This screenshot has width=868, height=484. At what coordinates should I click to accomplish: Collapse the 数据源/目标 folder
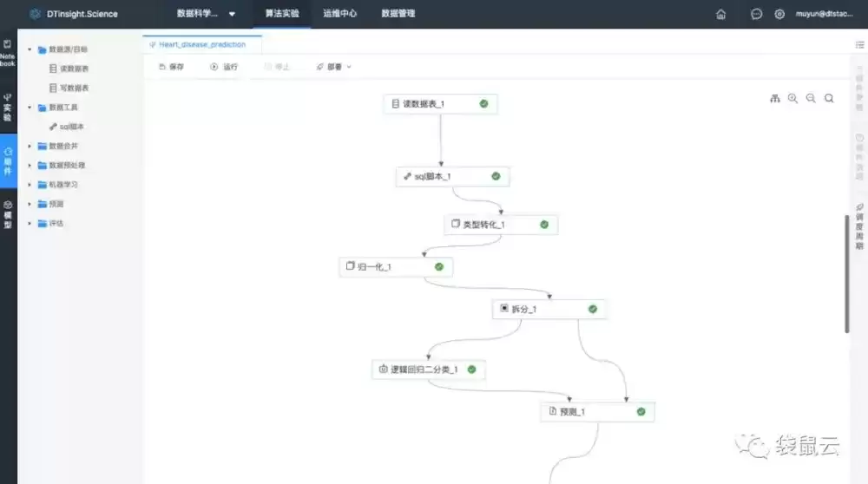click(30, 49)
